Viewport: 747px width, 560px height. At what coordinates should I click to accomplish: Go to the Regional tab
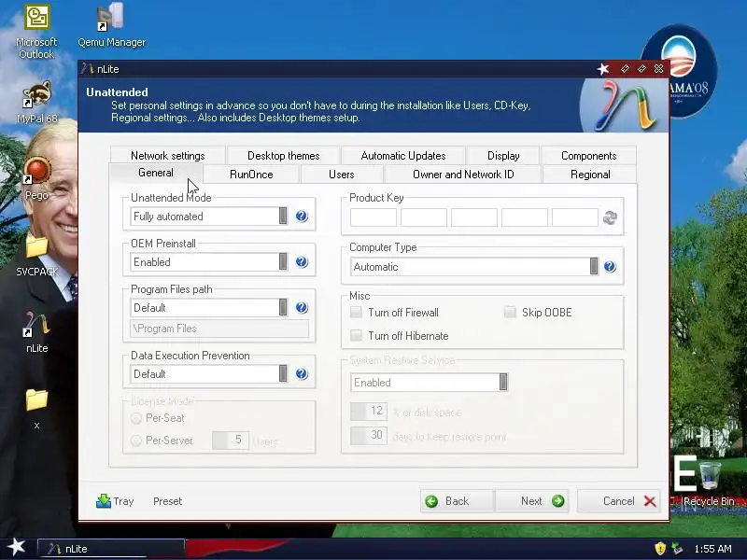590,175
